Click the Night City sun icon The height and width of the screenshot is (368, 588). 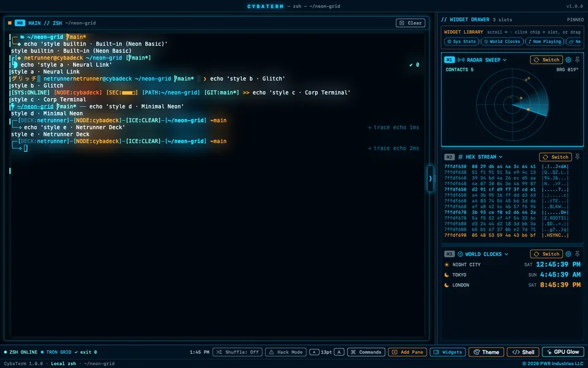tap(447, 265)
